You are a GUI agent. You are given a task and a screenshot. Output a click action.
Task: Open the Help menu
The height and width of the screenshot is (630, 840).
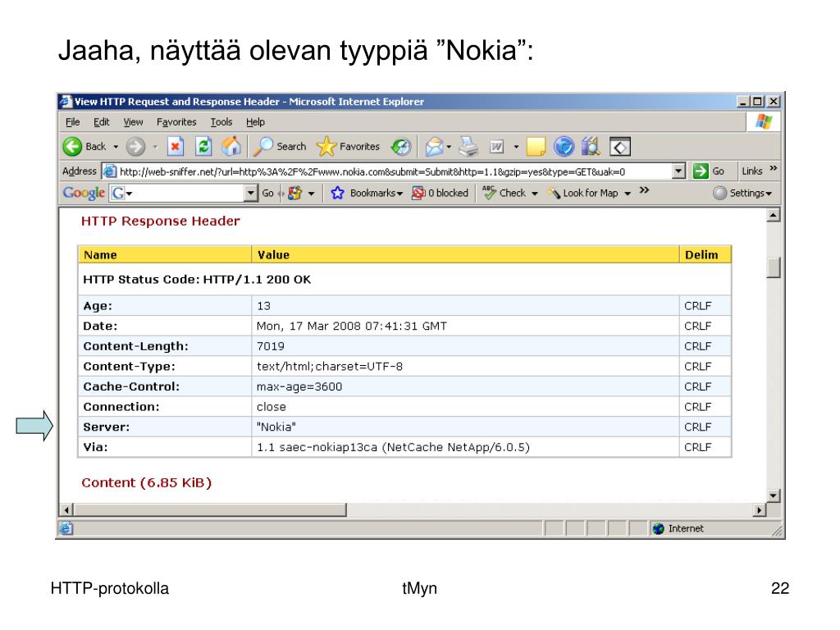(256, 122)
